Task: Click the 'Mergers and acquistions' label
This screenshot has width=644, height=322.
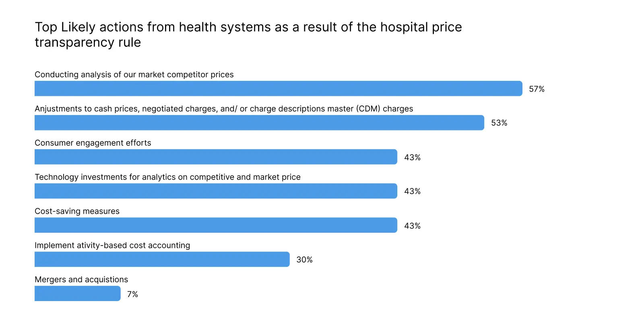Action: click(81, 280)
